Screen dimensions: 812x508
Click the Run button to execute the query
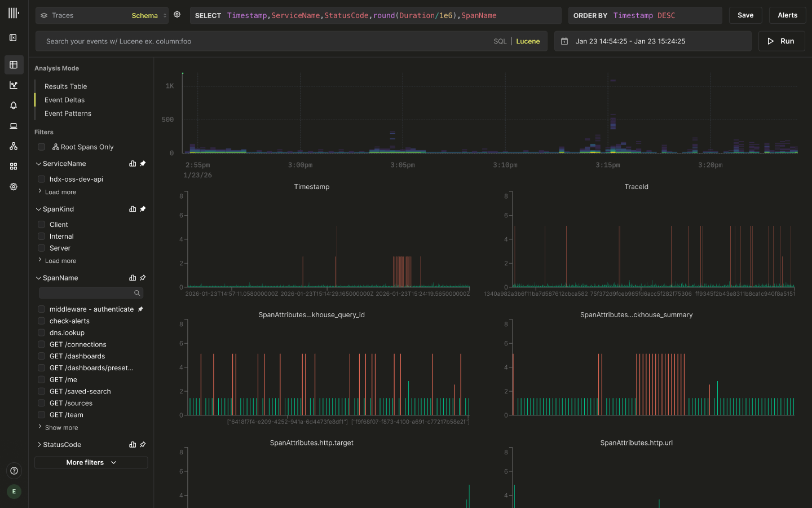click(782, 41)
